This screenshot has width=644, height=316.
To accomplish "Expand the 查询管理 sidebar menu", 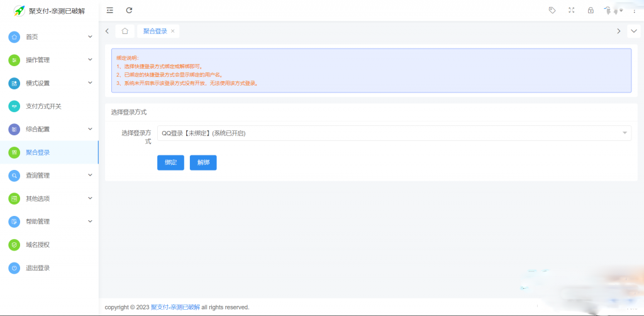I will click(x=49, y=176).
